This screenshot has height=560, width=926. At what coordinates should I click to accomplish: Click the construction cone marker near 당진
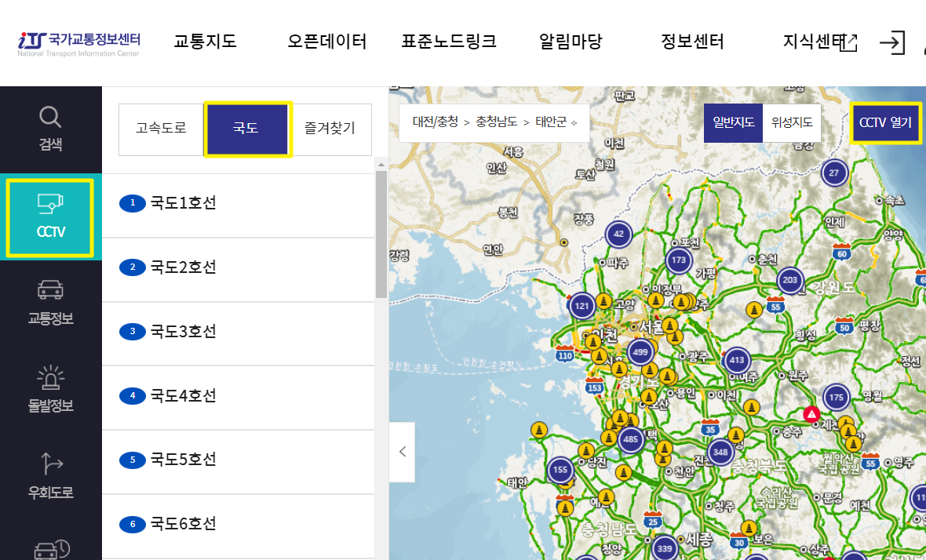[x=586, y=451]
